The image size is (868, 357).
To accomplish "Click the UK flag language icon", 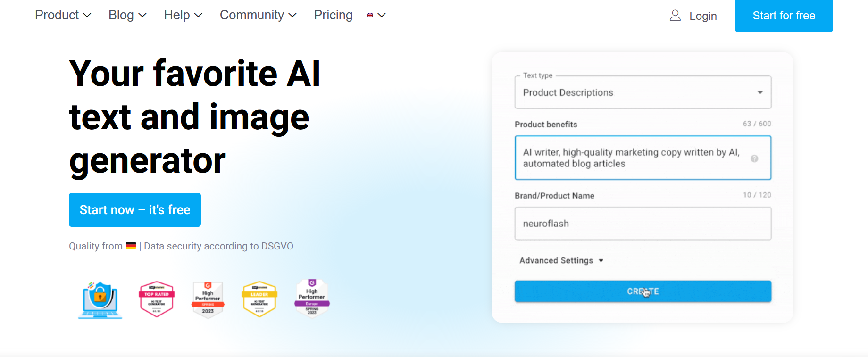I will pos(370,16).
